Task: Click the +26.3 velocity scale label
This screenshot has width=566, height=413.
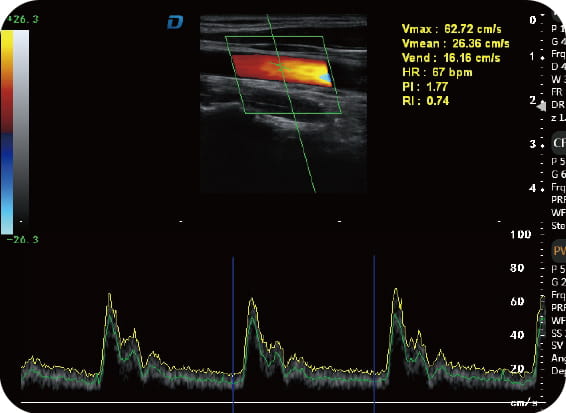Action: pos(23,19)
